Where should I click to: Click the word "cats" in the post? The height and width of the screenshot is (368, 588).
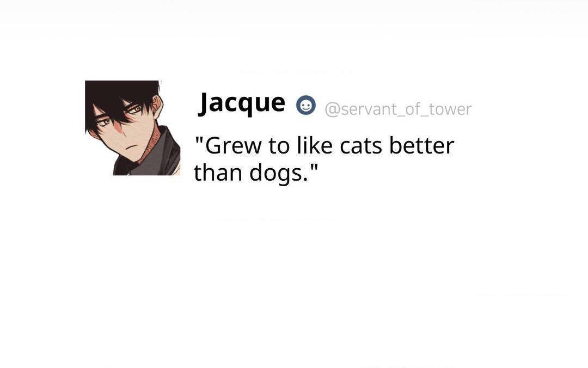pos(361,146)
